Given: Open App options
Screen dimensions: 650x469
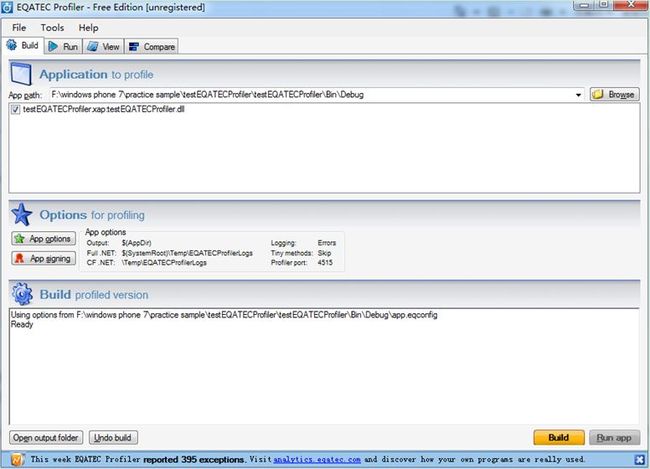Looking at the screenshot, I should tap(44, 238).
